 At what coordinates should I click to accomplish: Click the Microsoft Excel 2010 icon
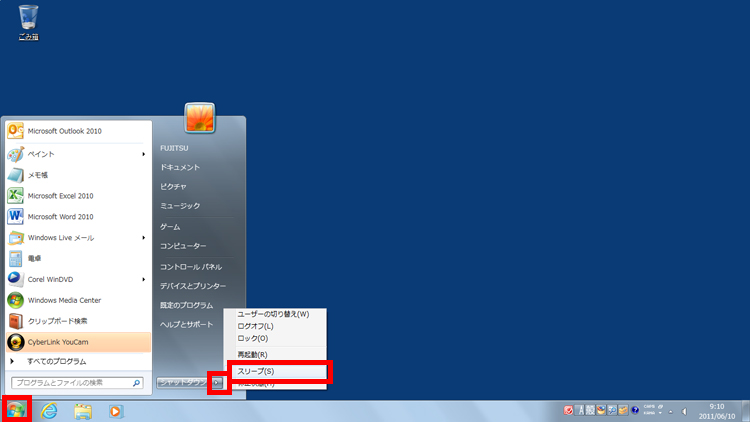15,196
